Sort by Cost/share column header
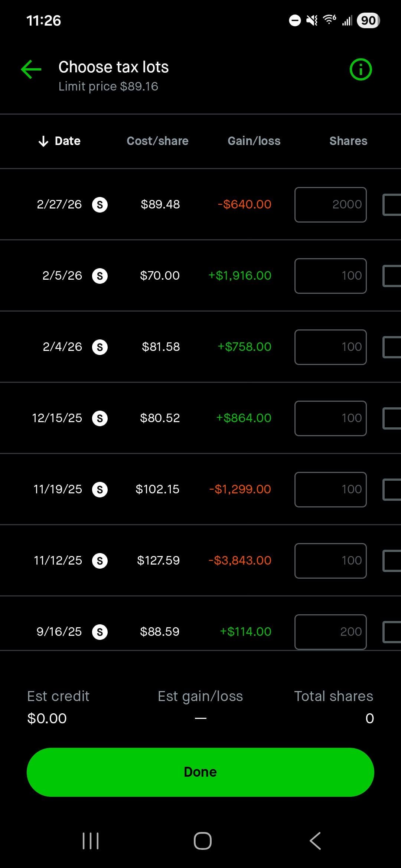The image size is (401, 868). [x=157, y=141]
